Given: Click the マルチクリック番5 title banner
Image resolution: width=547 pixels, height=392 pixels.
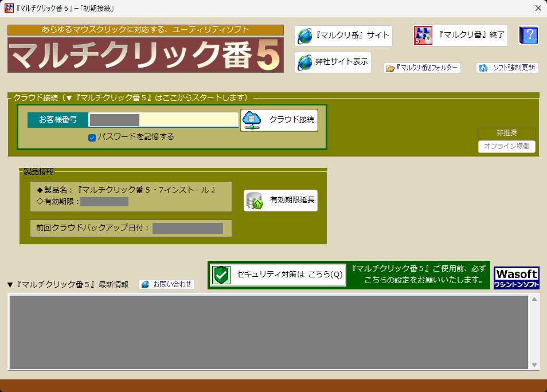Looking at the screenshot, I should [x=146, y=55].
